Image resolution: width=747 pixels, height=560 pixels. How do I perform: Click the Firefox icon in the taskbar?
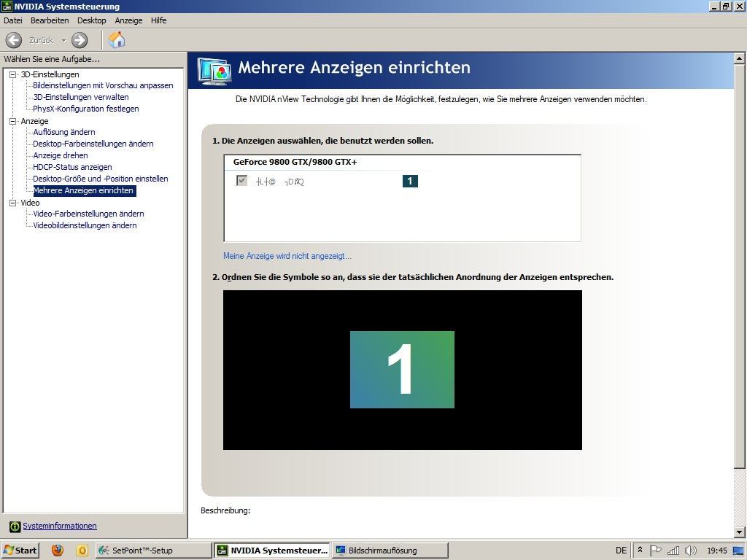click(x=58, y=550)
